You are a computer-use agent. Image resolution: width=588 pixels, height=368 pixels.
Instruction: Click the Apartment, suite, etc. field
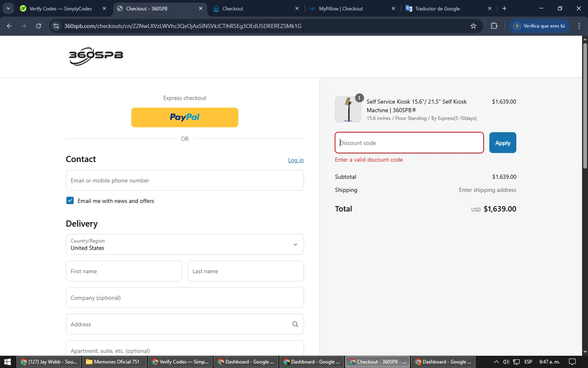point(185,349)
